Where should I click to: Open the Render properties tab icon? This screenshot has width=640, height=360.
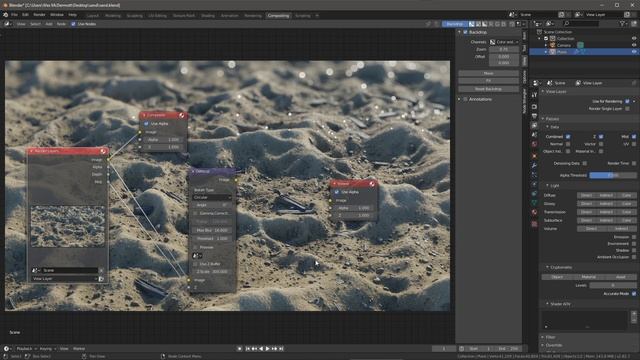(x=534, y=107)
